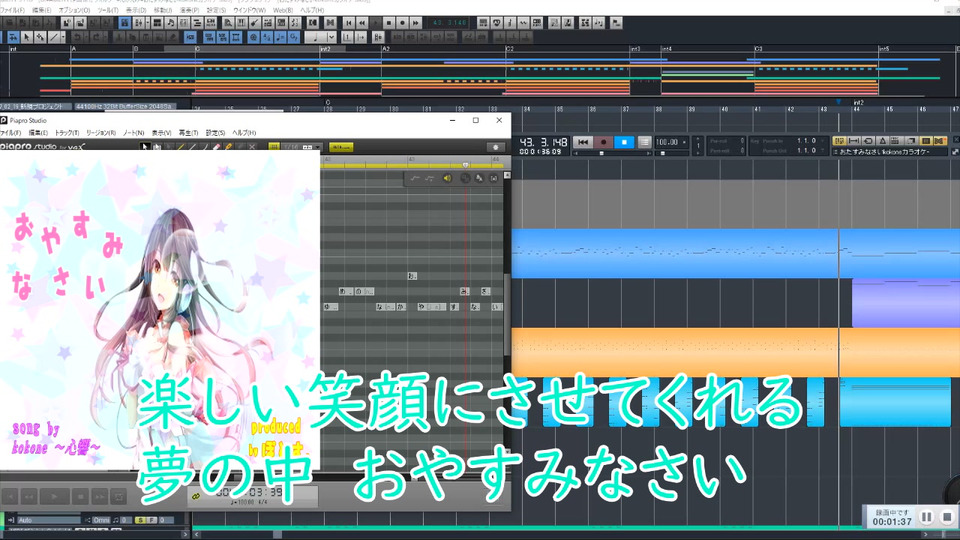This screenshot has width=960, height=540.
Task: Select Piapro Studio yellow pencil tool
Action: 181,148
